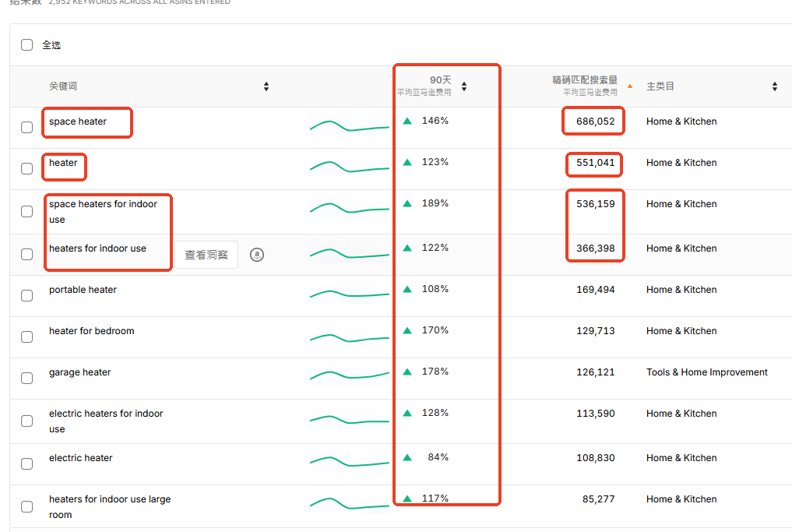Sort by 精确匹配搜索量 orange arrow
Image resolution: width=792 pixels, height=532 pixels.
[630, 86]
